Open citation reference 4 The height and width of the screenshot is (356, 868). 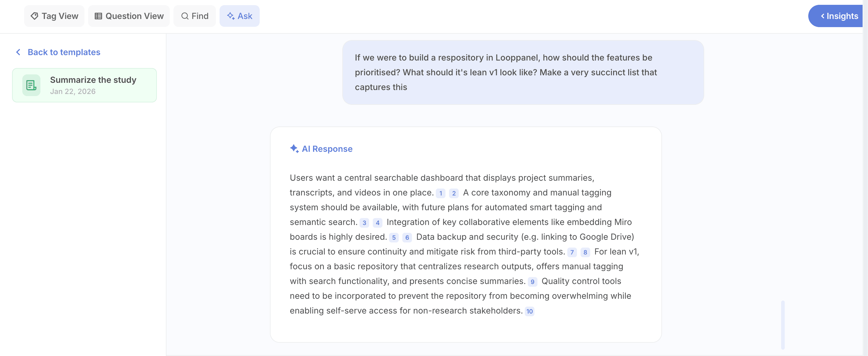pos(377,223)
